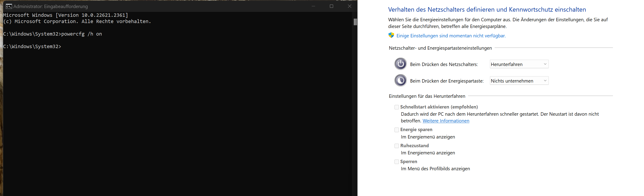
Task: Click 'Im Menü des Profilbilds anzeigen' text
Action: 435,169
